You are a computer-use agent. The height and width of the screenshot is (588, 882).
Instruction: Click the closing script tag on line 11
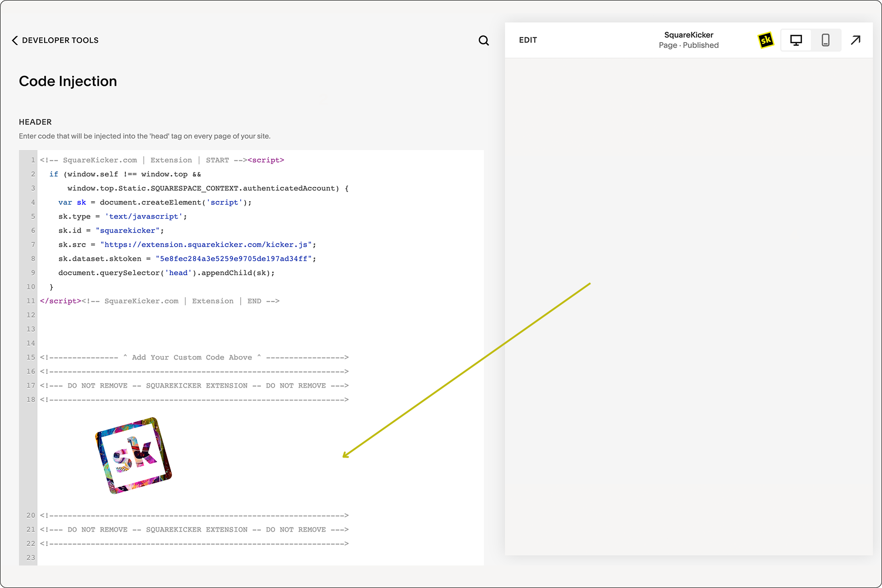pos(61,301)
